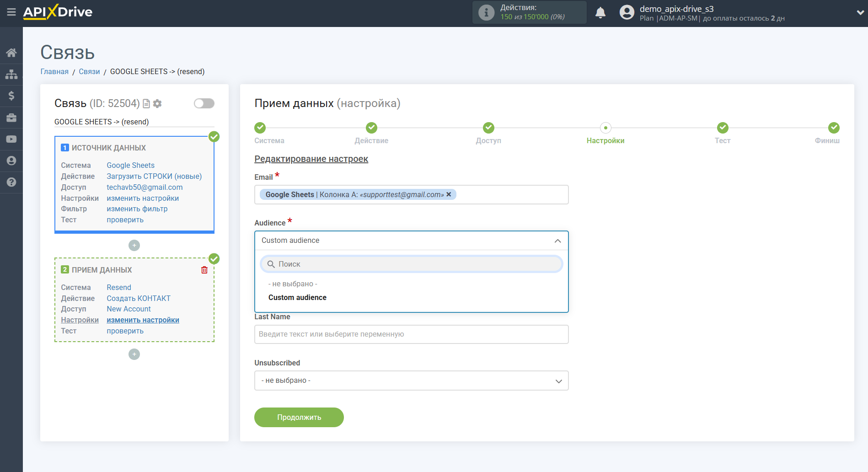
Task: Go to the Тест step in progress bar
Action: [722, 128]
